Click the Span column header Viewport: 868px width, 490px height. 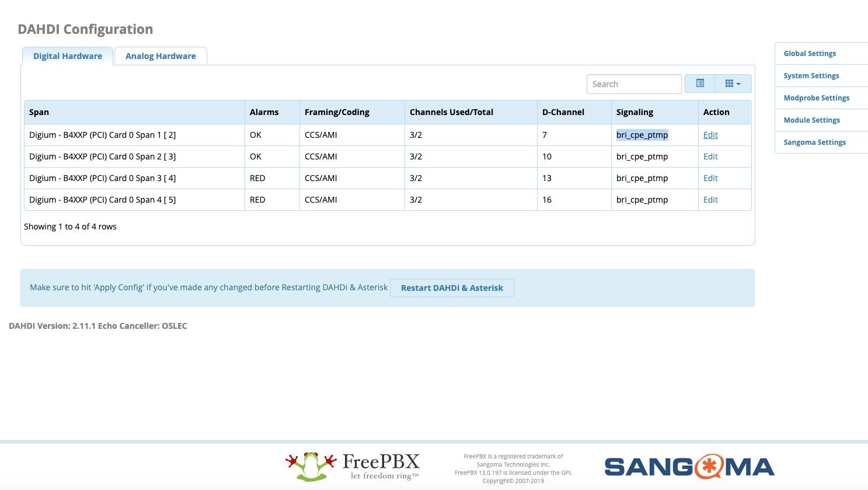point(39,112)
